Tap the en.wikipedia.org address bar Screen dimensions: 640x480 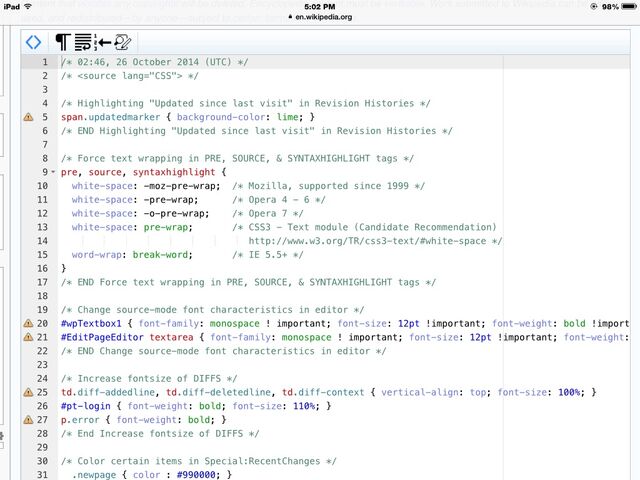[320, 17]
